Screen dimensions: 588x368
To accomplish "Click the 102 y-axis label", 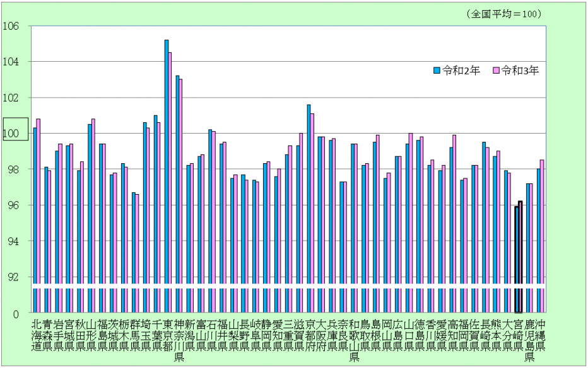I will coord(11,98).
